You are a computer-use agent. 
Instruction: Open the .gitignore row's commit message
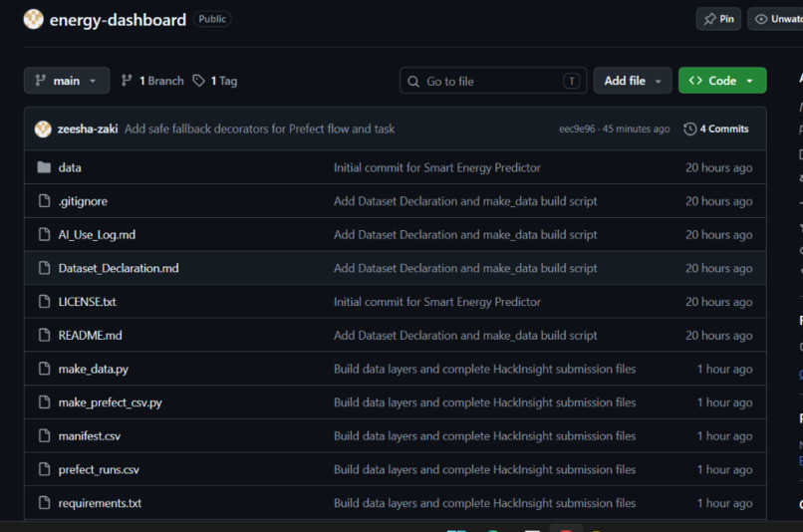pos(465,200)
